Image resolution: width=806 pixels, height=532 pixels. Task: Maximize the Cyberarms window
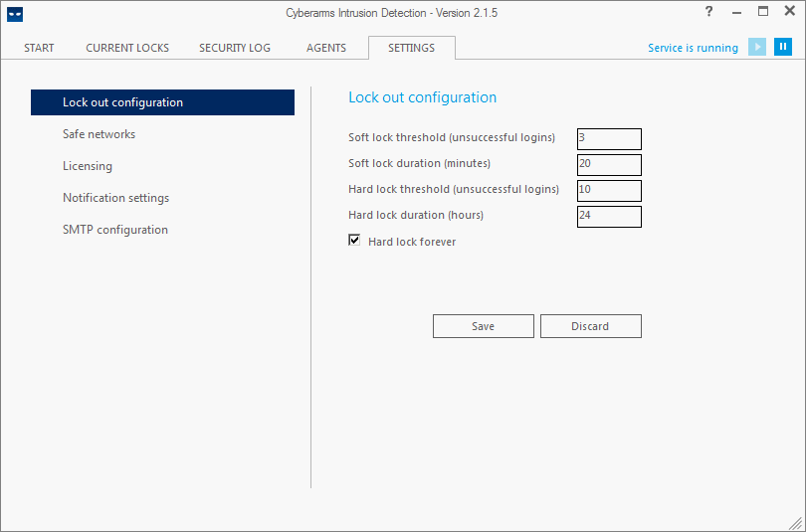(763, 11)
